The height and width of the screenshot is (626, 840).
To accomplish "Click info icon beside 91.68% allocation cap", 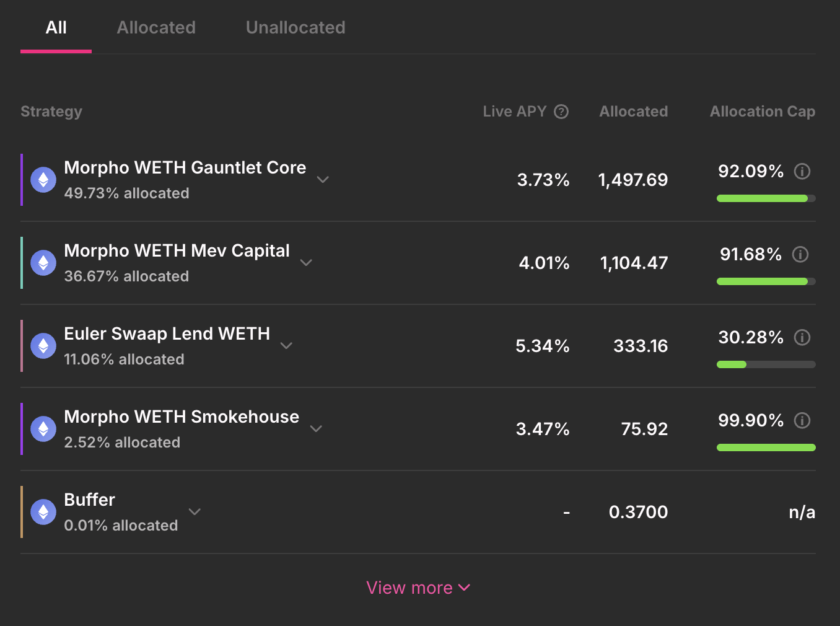I will click(x=800, y=254).
